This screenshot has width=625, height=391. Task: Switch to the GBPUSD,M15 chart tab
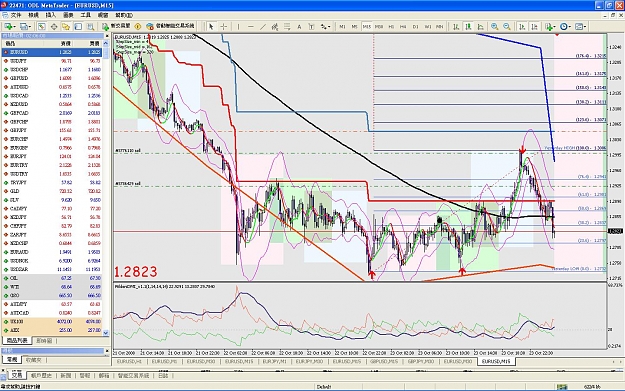384,362
